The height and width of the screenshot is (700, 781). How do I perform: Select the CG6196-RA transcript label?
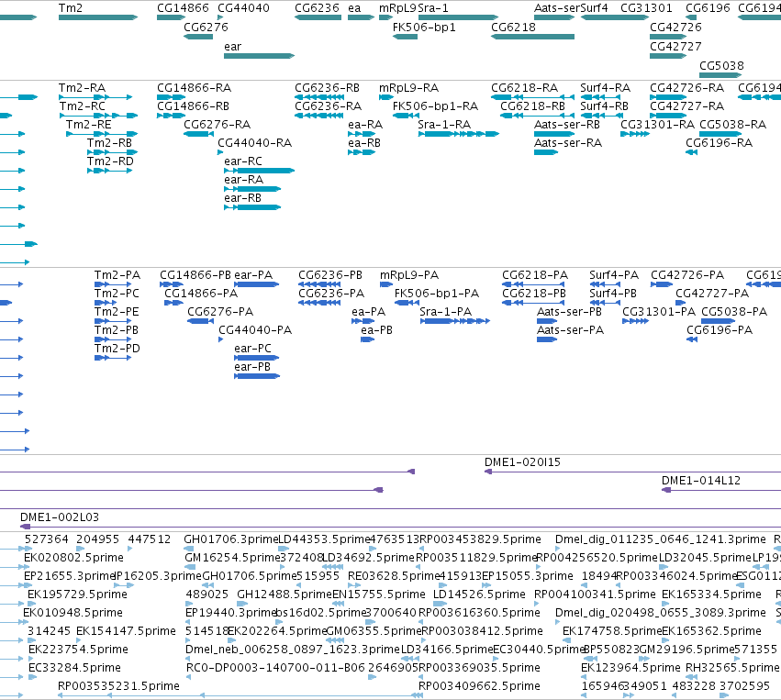pyautogui.click(x=719, y=143)
